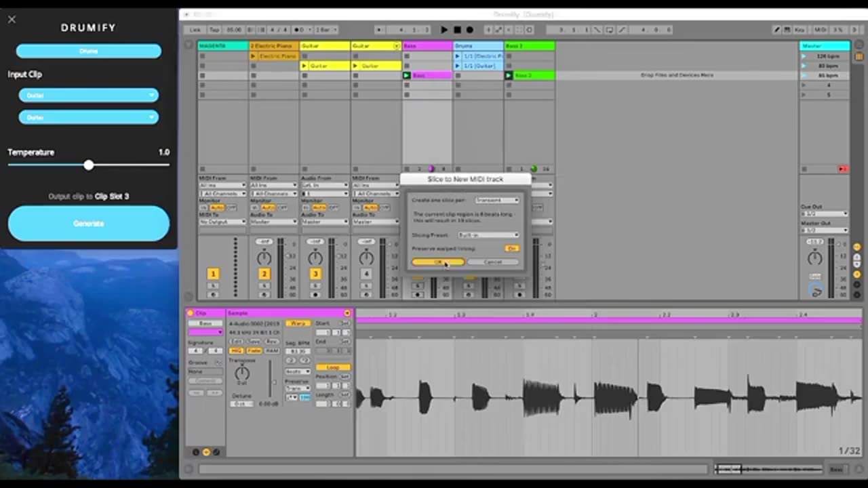
Task: Click the Generate button in Drumify
Action: tap(88, 224)
